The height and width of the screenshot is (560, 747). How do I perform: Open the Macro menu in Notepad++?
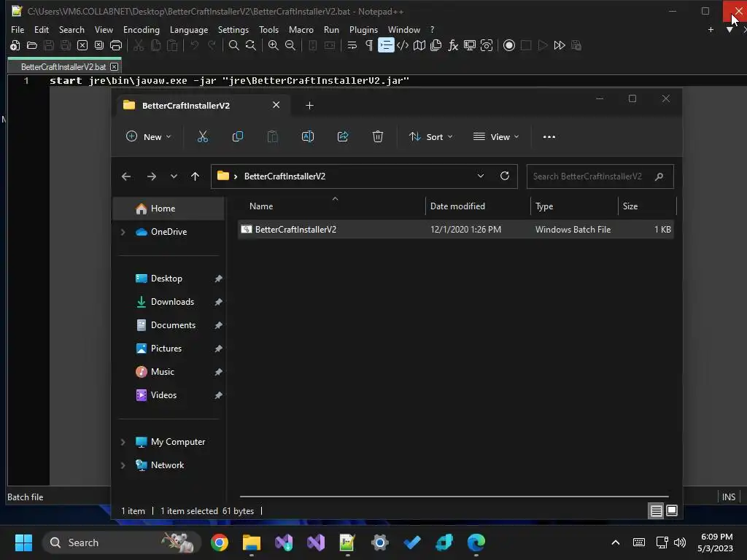301,29
